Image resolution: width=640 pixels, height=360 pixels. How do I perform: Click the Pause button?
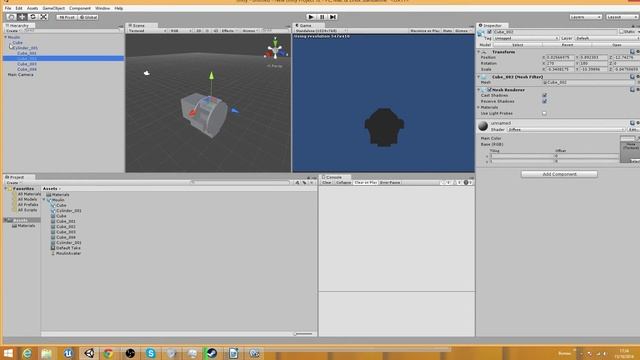coord(322,17)
